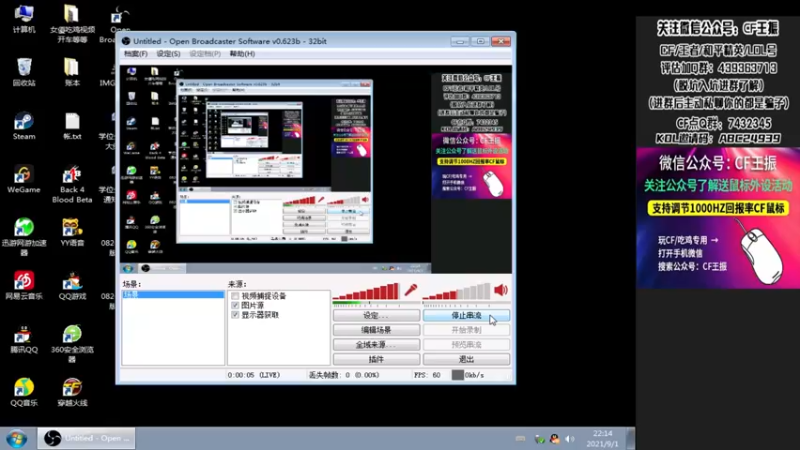Viewport: 800px width, 450px height.
Task: Click the QQ penguin tray icon
Action: click(x=555, y=439)
